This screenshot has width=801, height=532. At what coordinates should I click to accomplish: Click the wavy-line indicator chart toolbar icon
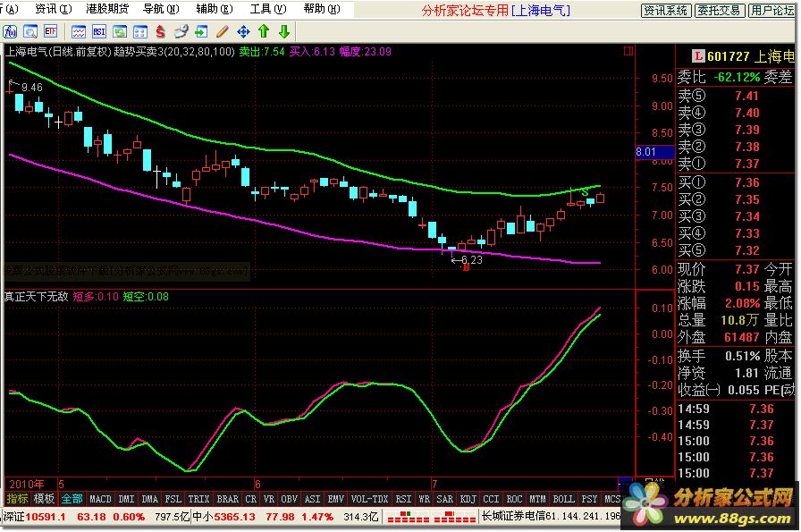79,31
